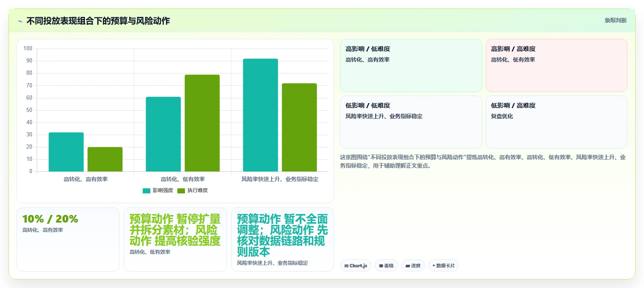The width and height of the screenshot is (644, 288).
Task: Click the dashboard title 不同投放表现组合下的预算与风险动作
Action: pyautogui.click(x=98, y=21)
